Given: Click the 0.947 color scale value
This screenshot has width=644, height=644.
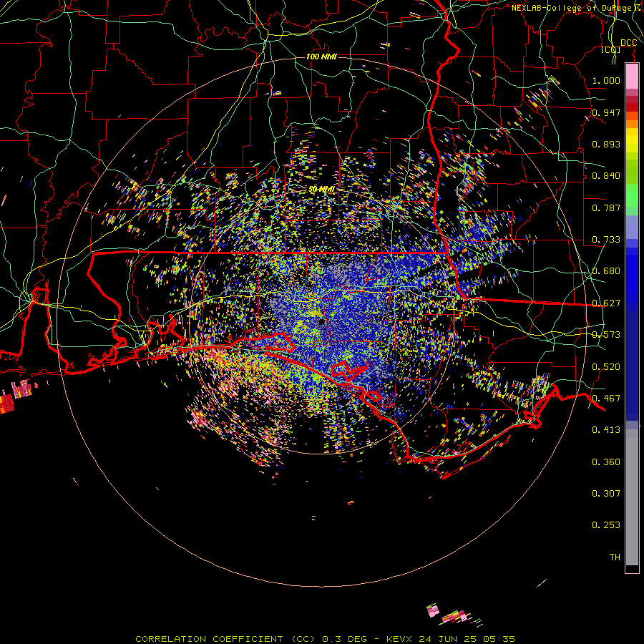Looking at the screenshot, I should (x=606, y=112).
